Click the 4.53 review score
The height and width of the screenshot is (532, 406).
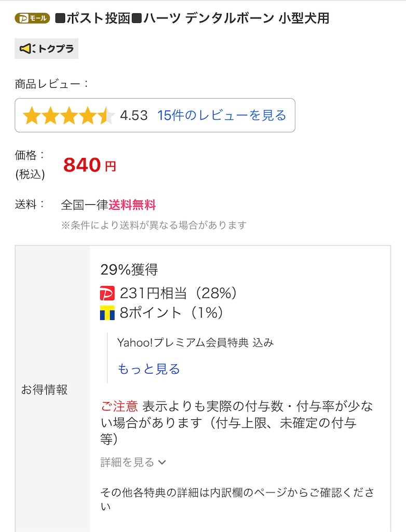(133, 116)
